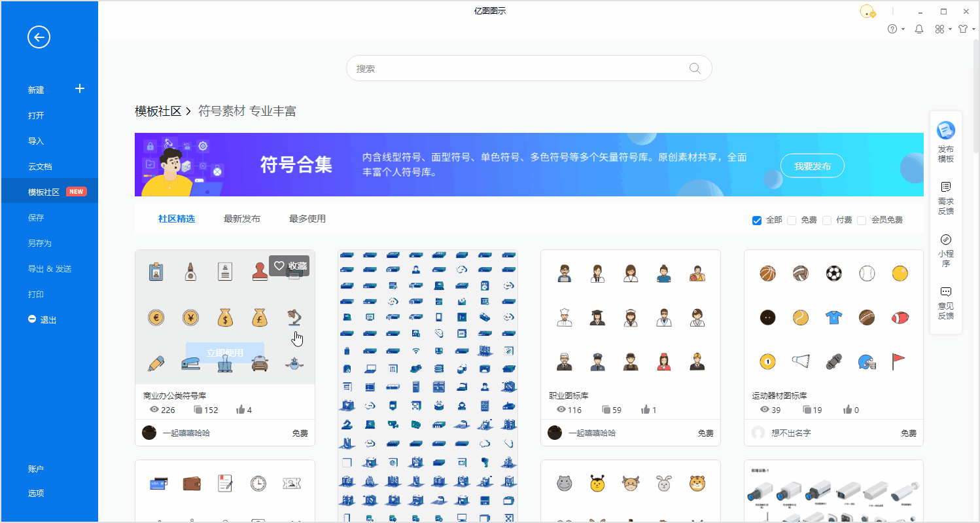Open 导出 & 发送 in the sidebar
Image resolution: width=980 pixels, height=523 pixels.
(x=49, y=268)
